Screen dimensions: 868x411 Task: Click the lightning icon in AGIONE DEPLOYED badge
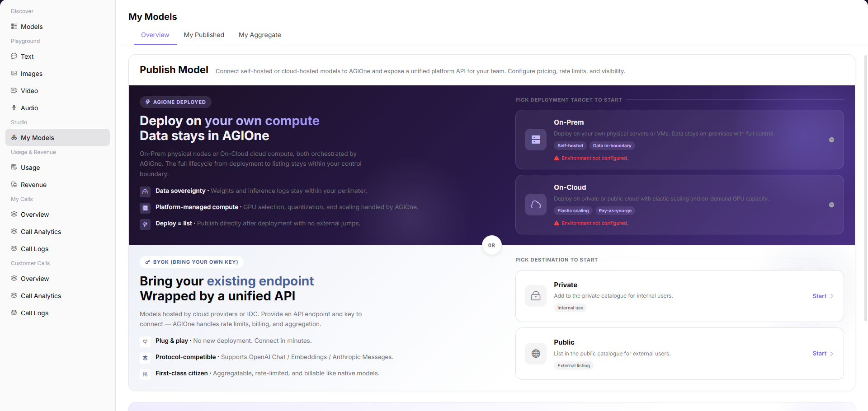coord(147,102)
